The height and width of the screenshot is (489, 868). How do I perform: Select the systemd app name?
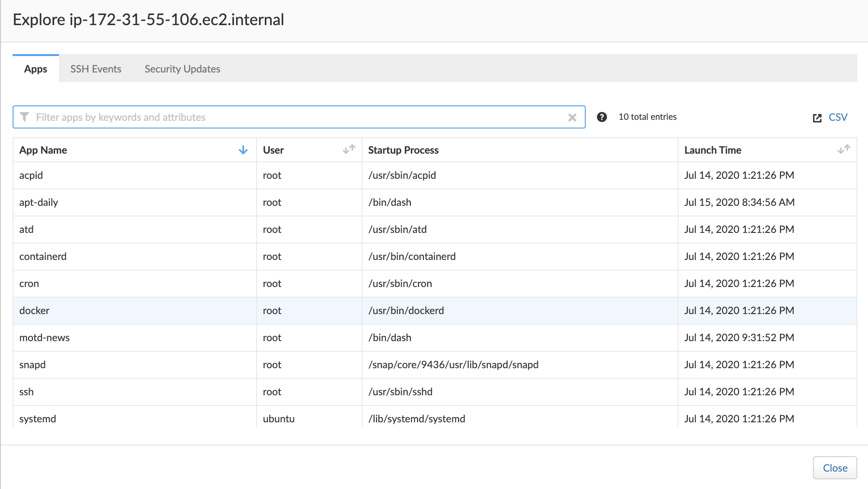pos(38,419)
